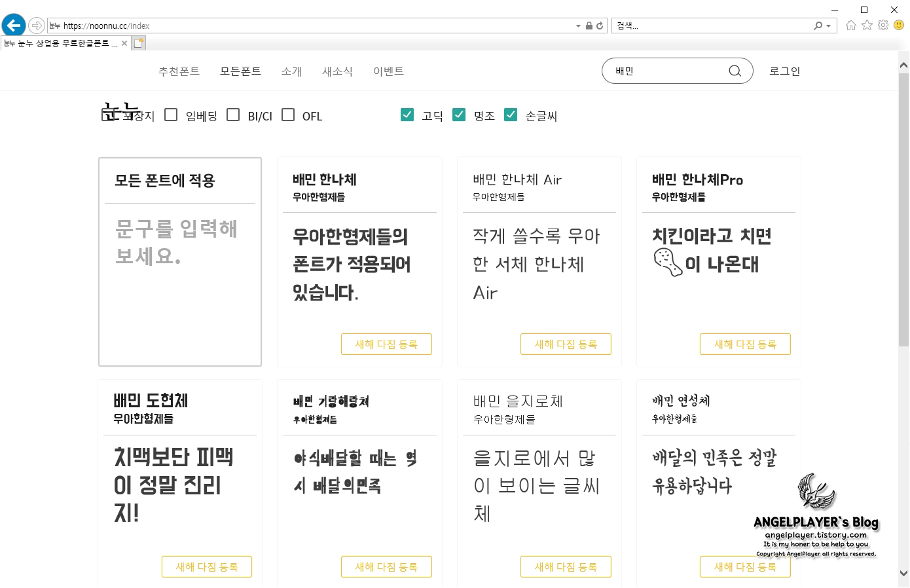The image size is (910, 588).
Task: Open the search provider dropdown arrow
Action: coord(828,26)
